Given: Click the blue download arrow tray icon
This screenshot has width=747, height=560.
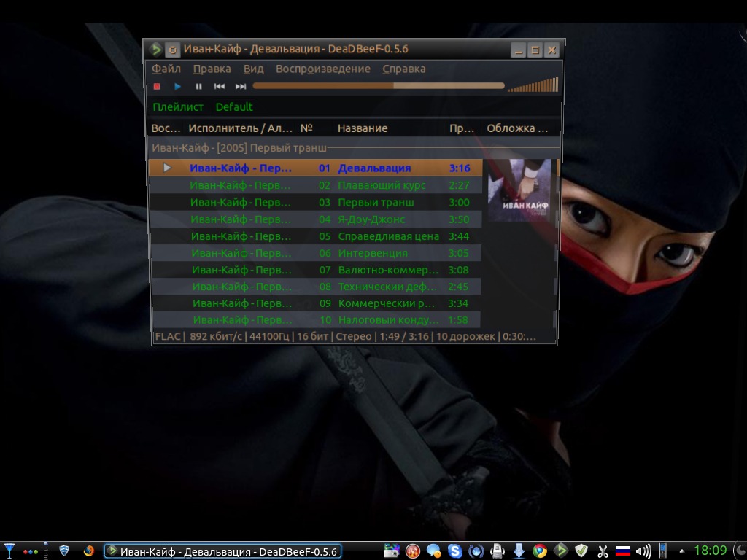Looking at the screenshot, I should [519, 551].
